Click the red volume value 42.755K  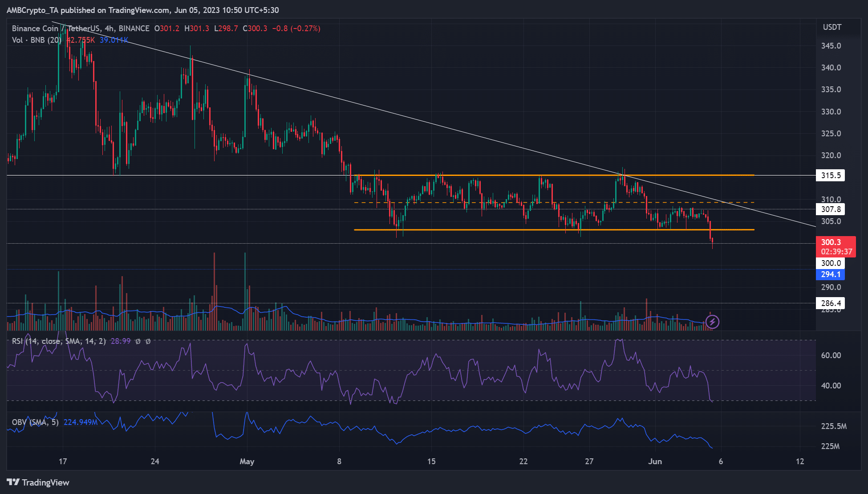(x=81, y=40)
